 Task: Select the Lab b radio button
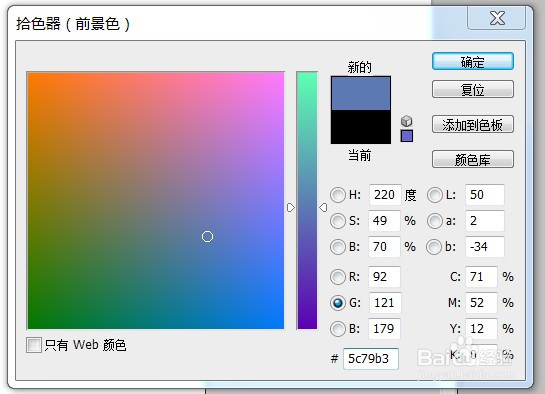(x=434, y=247)
